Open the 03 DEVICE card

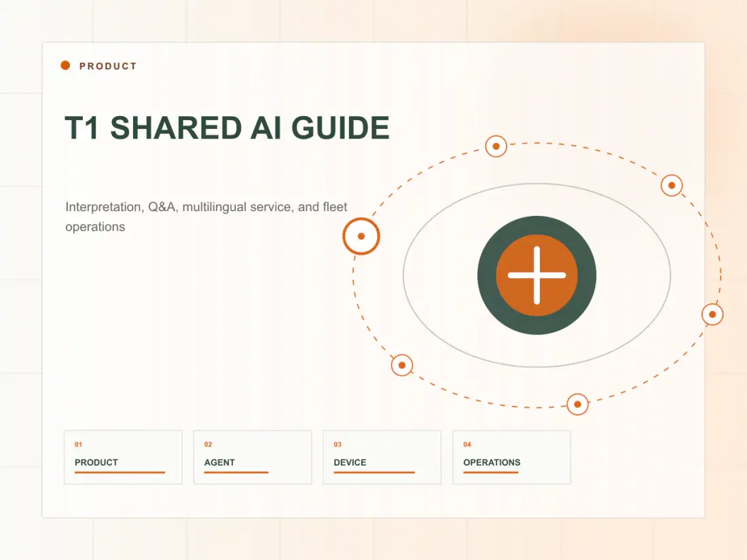[x=382, y=457]
